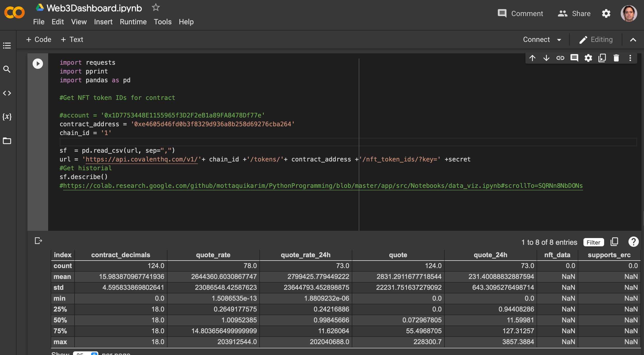Move the cell up
This screenshot has height=355, width=644.
click(532, 58)
